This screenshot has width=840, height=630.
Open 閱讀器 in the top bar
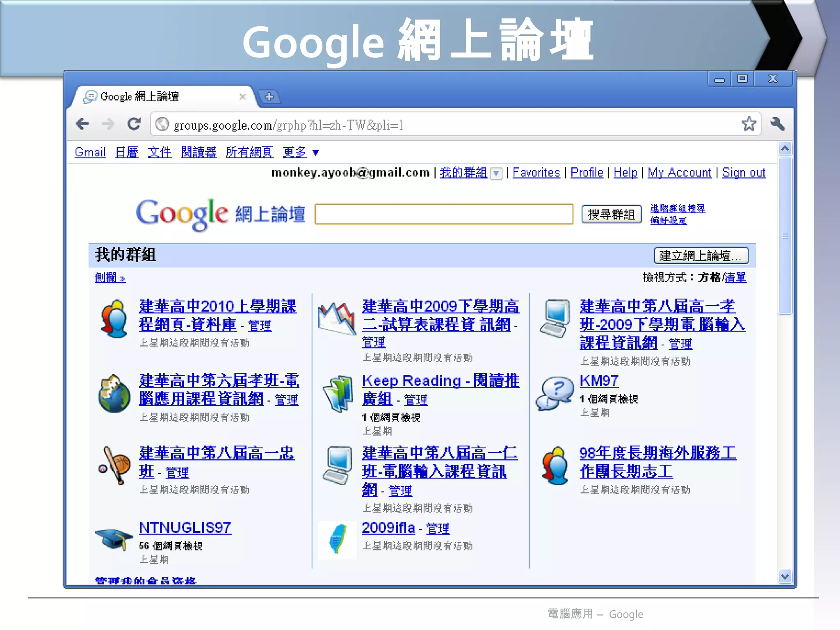199,152
